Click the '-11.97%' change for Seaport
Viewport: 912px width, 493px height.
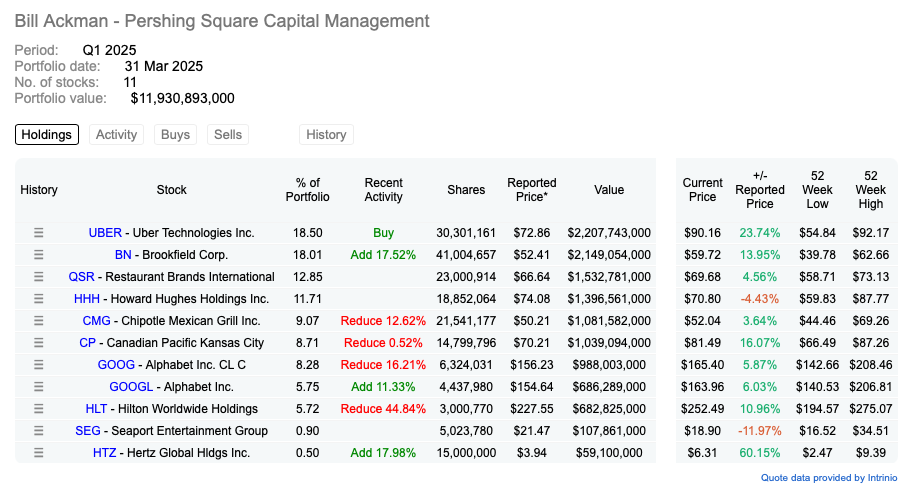pyautogui.click(x=760, y=431)
